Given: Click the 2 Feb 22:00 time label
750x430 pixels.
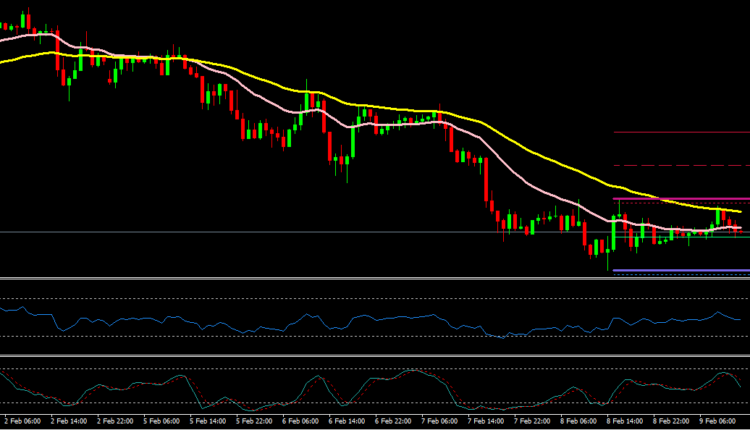Looking at the screenshot, I should pyautogui.click(x=114, y=422).
